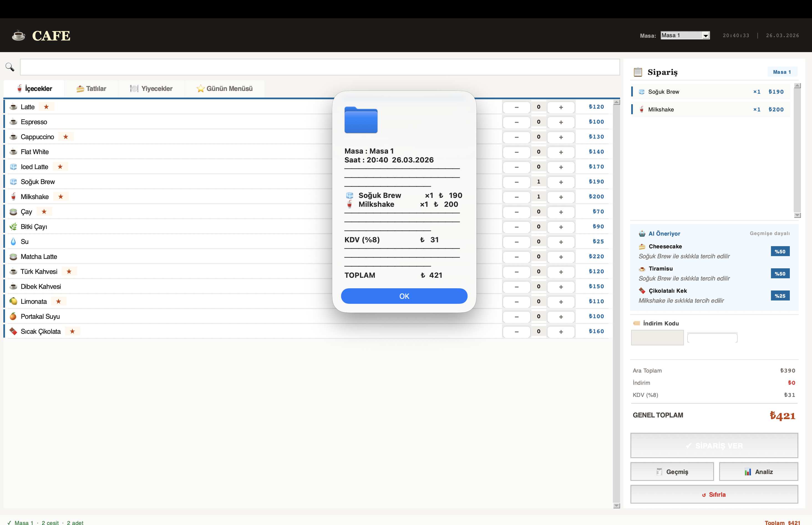Toggle the favorite star next to Limonata

59,301
